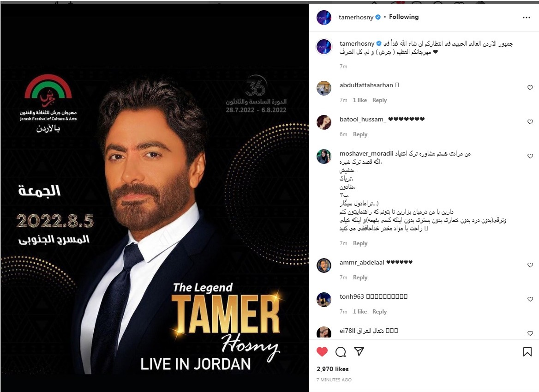Open the tamerhosny profile link in header

(356, 17)
